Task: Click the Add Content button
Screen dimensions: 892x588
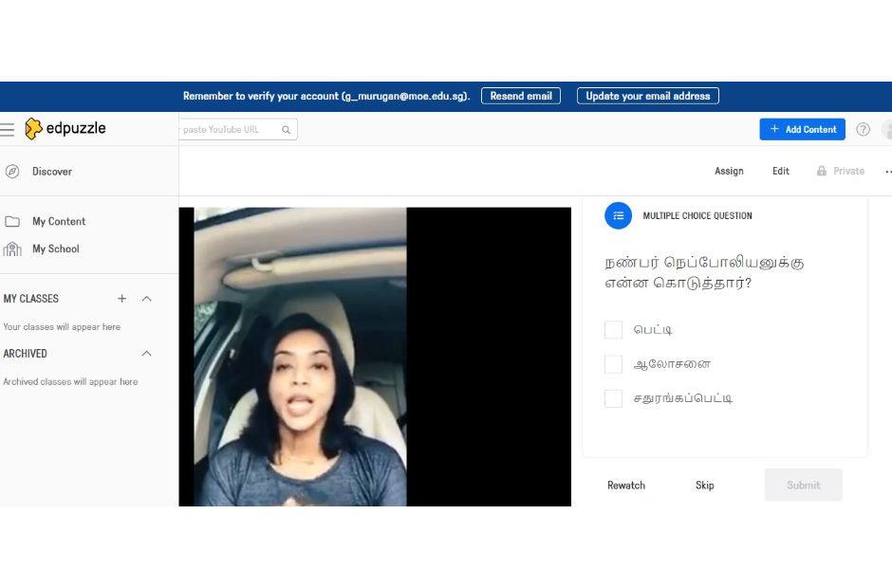Action: [x=802, y=129]
